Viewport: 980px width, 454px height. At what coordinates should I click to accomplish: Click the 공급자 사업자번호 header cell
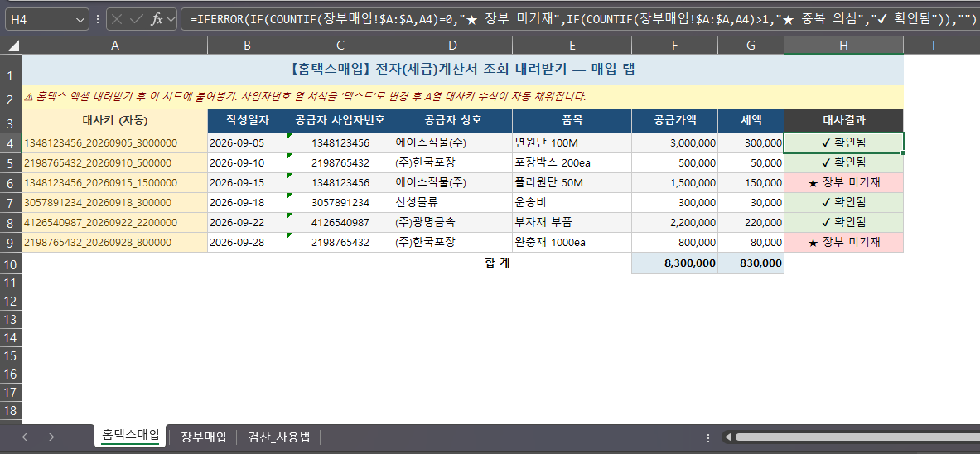coord(340,121)
